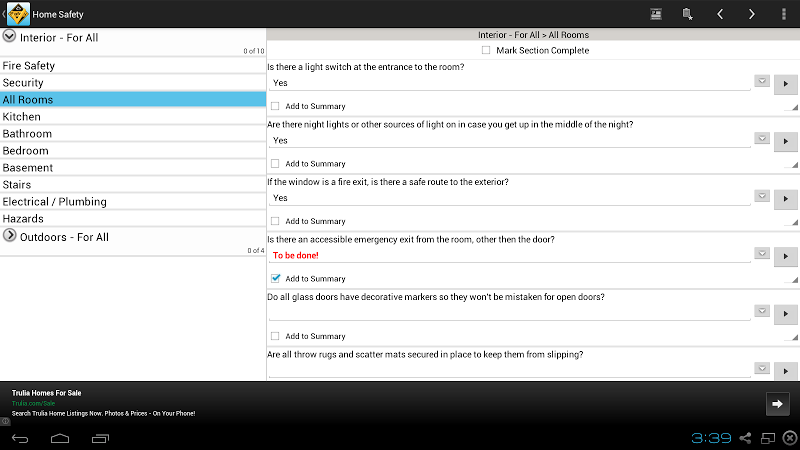
Task: Check Add to Summary for window fire exit question
Action: click(275, 221)
